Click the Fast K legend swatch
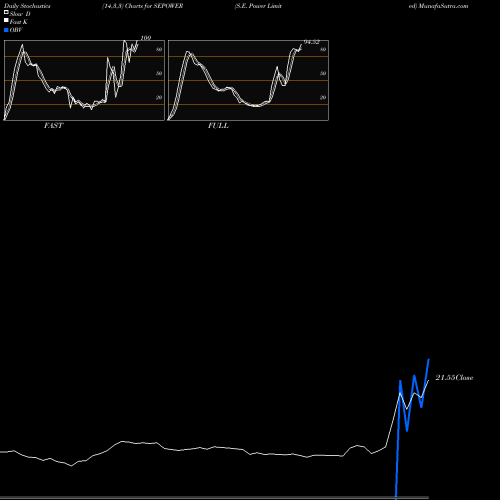 6,20
